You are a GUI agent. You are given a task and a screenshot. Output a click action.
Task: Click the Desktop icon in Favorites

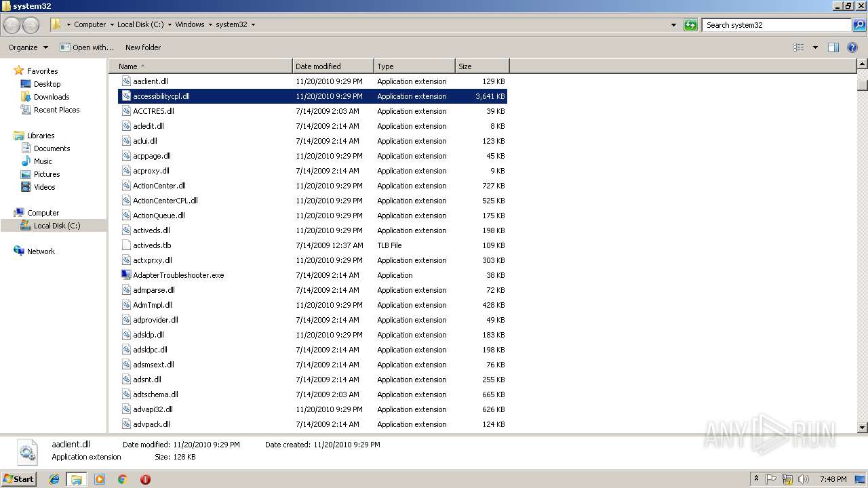pos(26,84)
